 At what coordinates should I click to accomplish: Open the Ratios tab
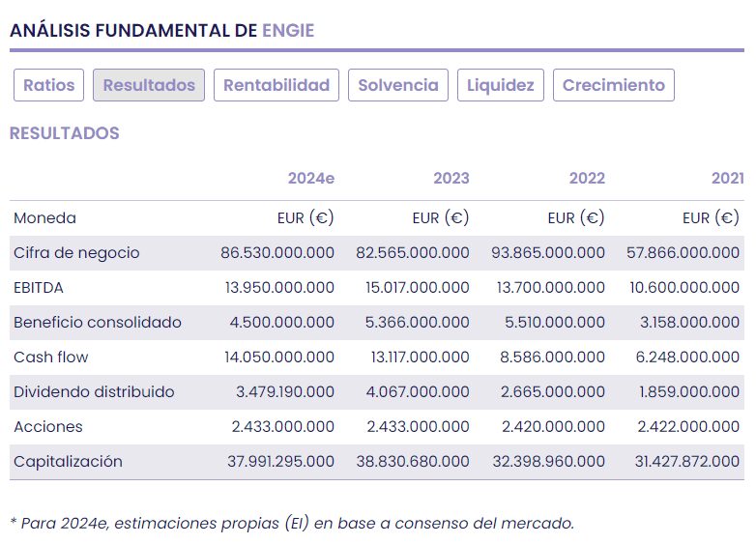pos(49,85)
